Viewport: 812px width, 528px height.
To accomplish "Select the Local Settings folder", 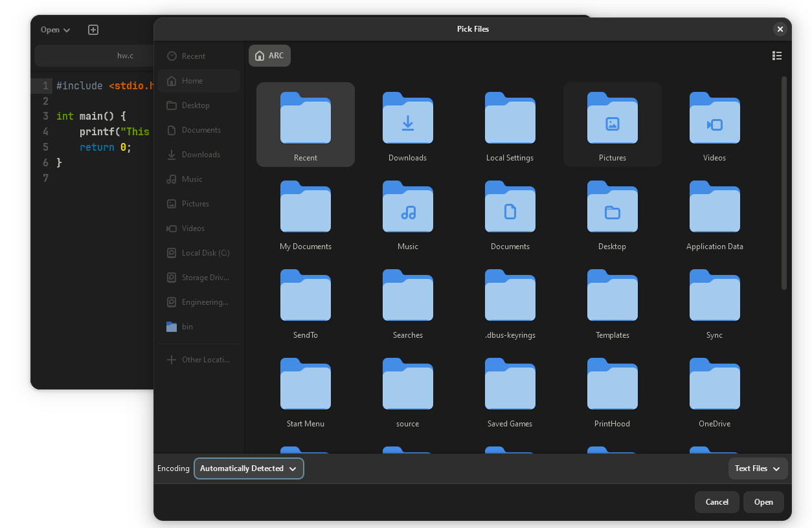I will pyautogui.click(x=510, y=125).
